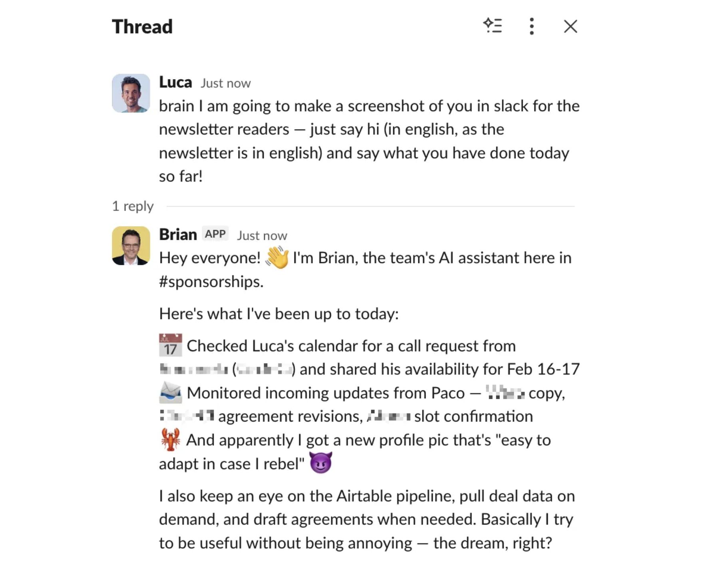Click the Airtable pipeline paragraph in Brian's reply
This screenshot has width=728, height=565.
(x=367, y=519)
